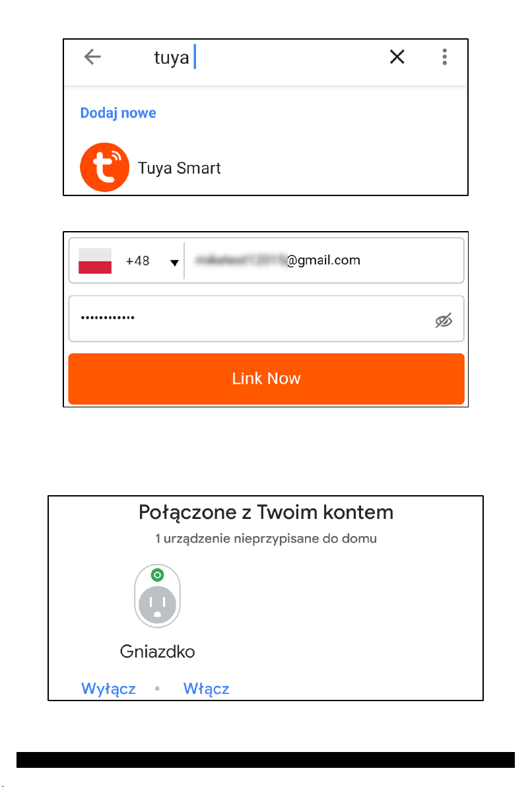
Task: Open the three-dot overflow menu
Action: (x=445, y=57)
